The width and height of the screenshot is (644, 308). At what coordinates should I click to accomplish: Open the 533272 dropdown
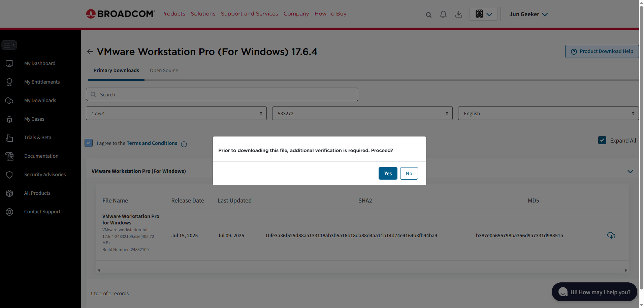(362, 113)
